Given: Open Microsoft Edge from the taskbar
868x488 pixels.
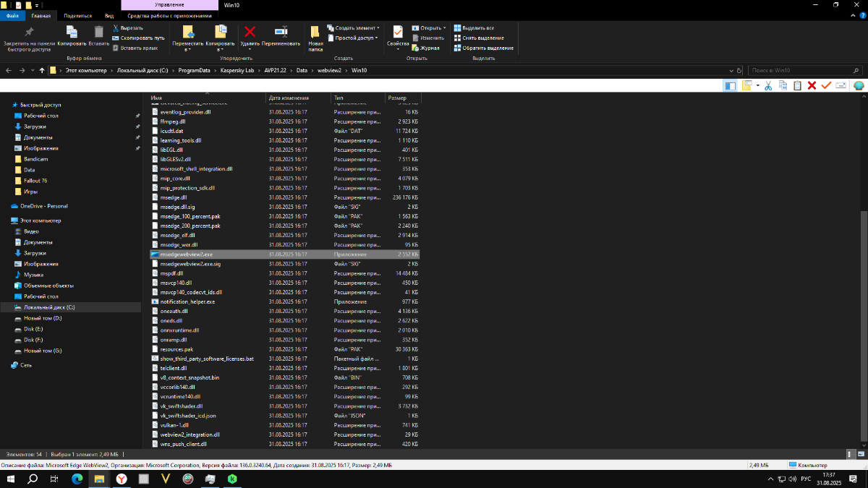Looking at the screenshot, I should pos(77,479).
